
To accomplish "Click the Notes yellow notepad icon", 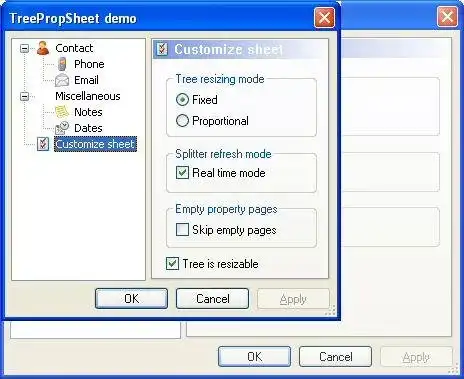I will [62, 112].
